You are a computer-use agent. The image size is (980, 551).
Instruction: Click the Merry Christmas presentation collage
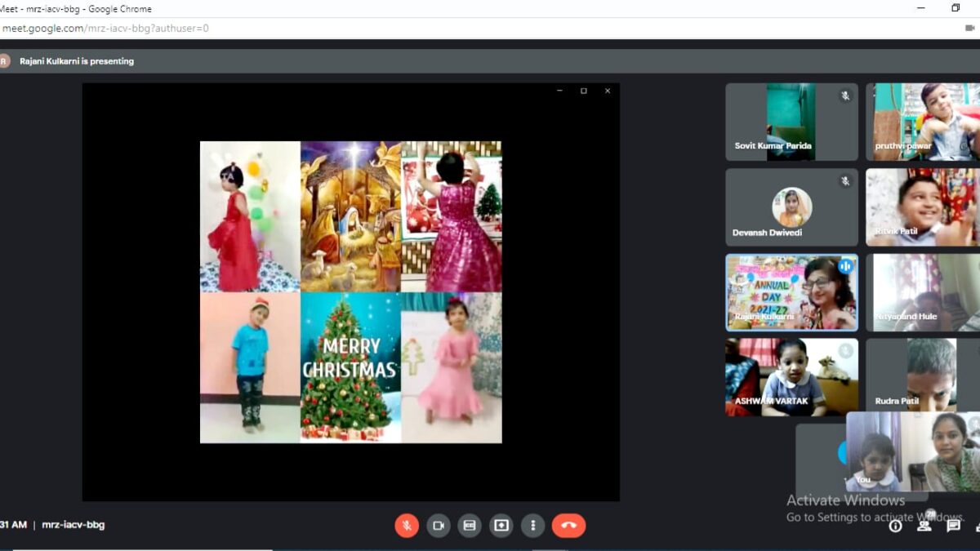(351, 292)
